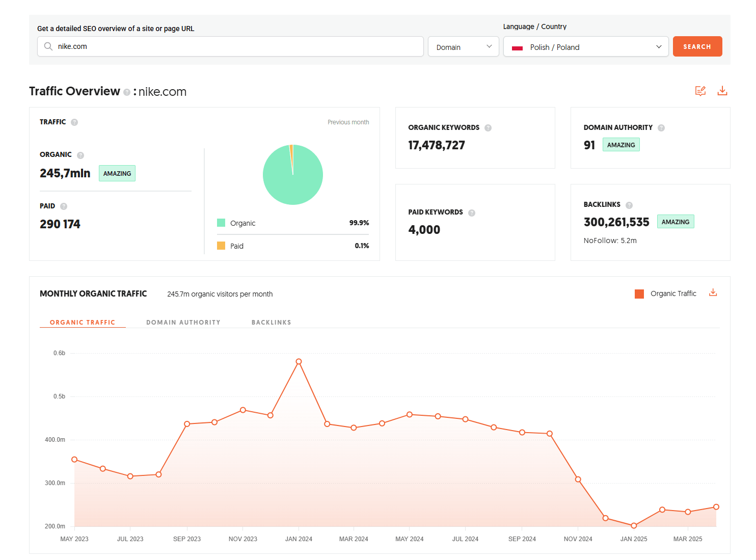
Task: Click the organic keywords value 17,478,727
Action: (437, 145)
